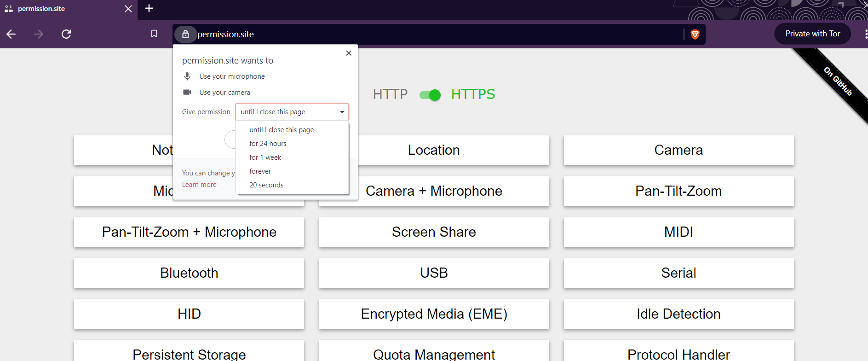Click the HTTPS label

pos(473,94)
